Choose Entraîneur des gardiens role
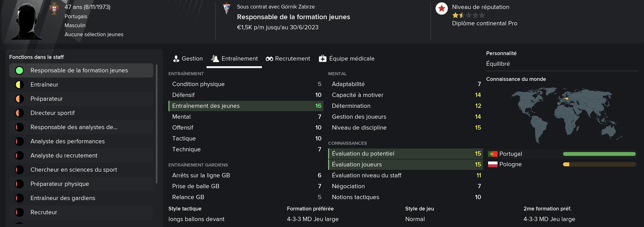This screenshot has width=644, height=227. (81, 198)
